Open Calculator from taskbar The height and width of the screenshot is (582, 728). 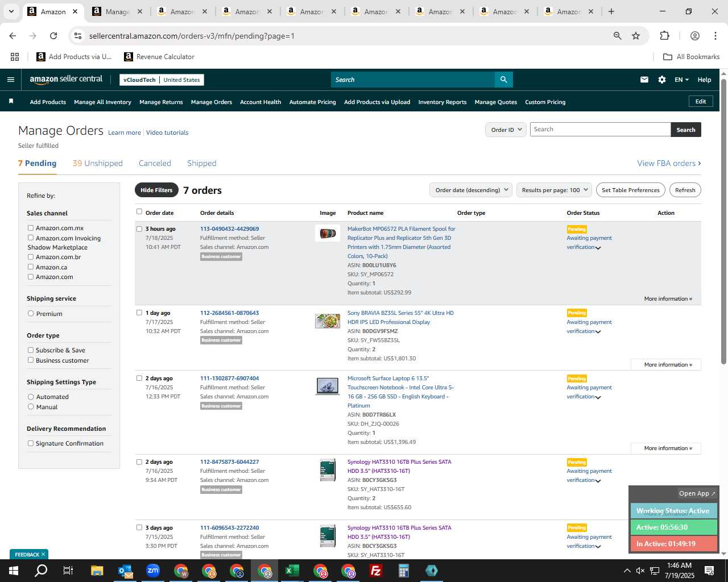[404, 571]
